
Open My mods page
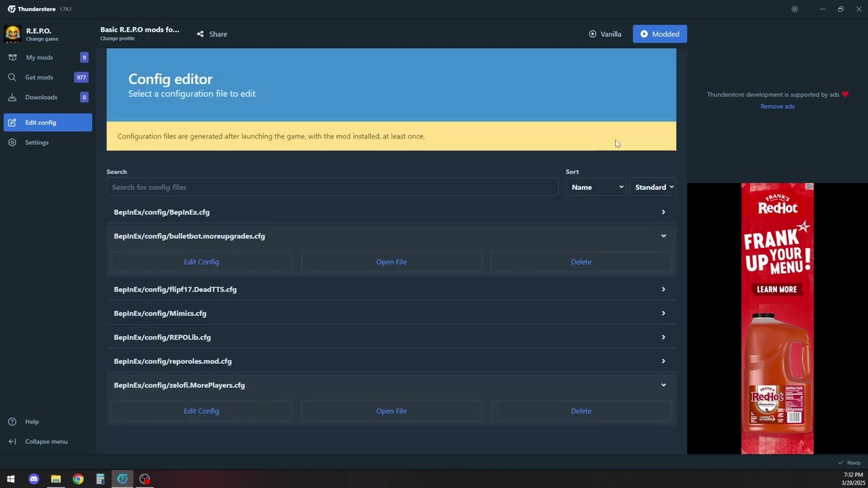tap(47, 58)
